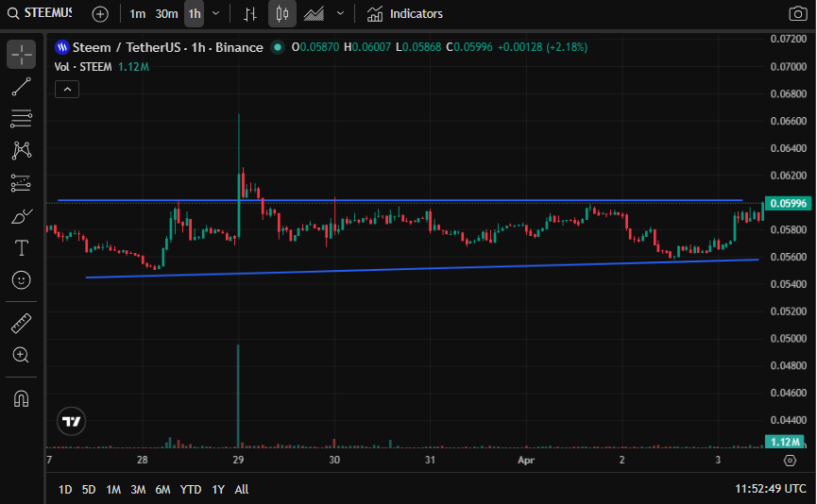Select the 1m timeframe

pyautogui.click(x=138, y=14)
